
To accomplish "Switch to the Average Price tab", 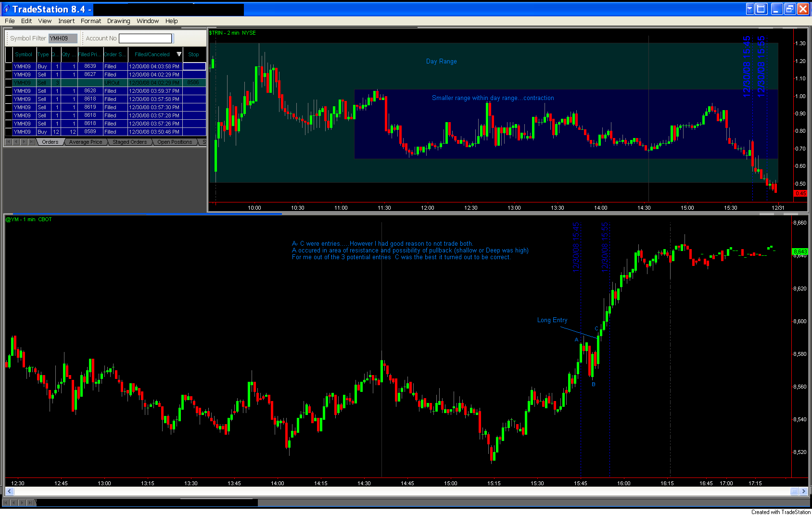I will (x=86, y=142).
